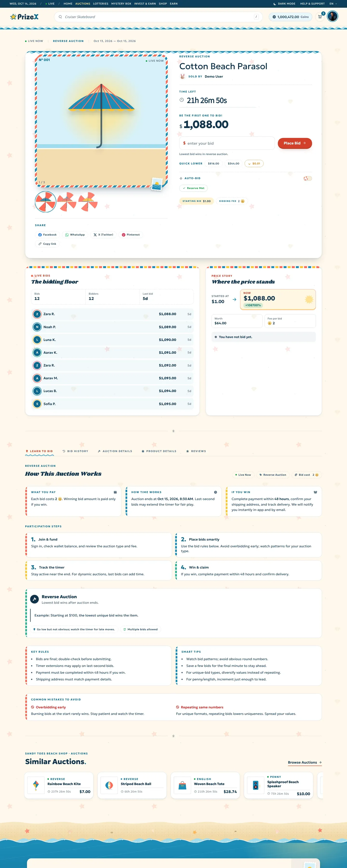Image resolution: width=347 pixels, height=868 pixels.
Task: Select the second parasol thumbnail
Action: pos(67,202)
